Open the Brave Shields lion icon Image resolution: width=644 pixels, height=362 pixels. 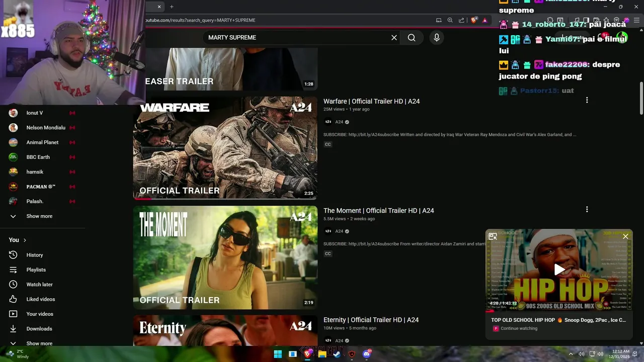tap(474, 20)
